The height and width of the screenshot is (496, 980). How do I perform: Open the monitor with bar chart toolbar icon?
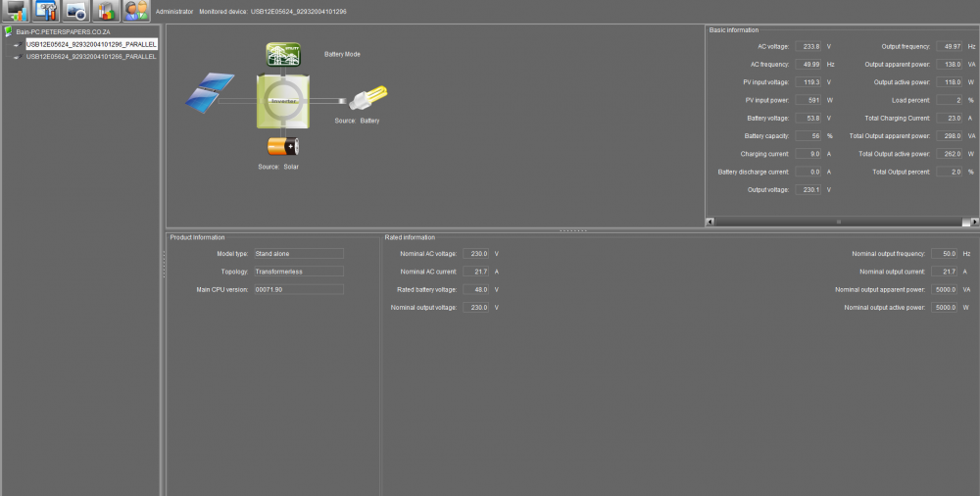16,11
